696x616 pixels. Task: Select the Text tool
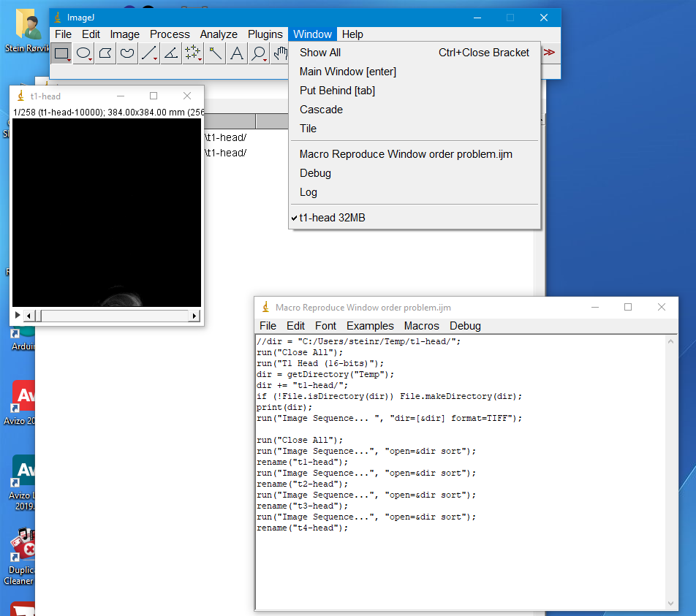[237, 53]
